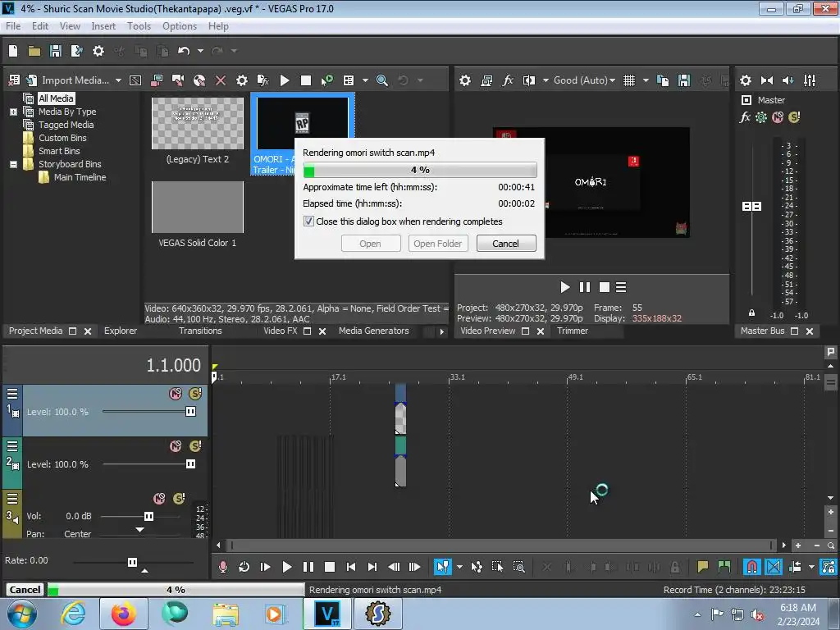Expand Media By Type tree node
840x630 pixels.
pyautogui.click(x=13, y=112)
